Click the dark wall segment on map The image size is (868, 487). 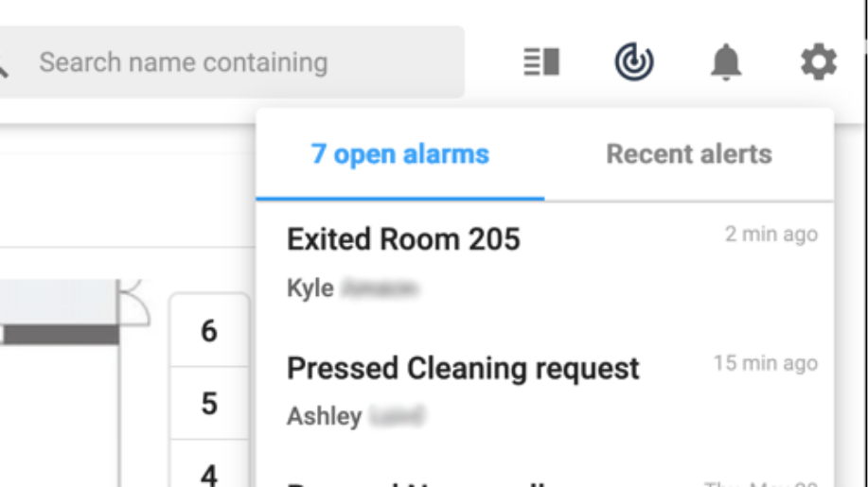pyautogui.click(x=60, y=335)
